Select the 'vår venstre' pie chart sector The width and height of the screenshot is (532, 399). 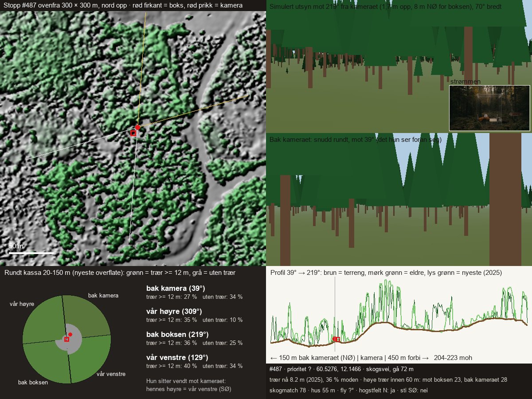tap(90, 359)
